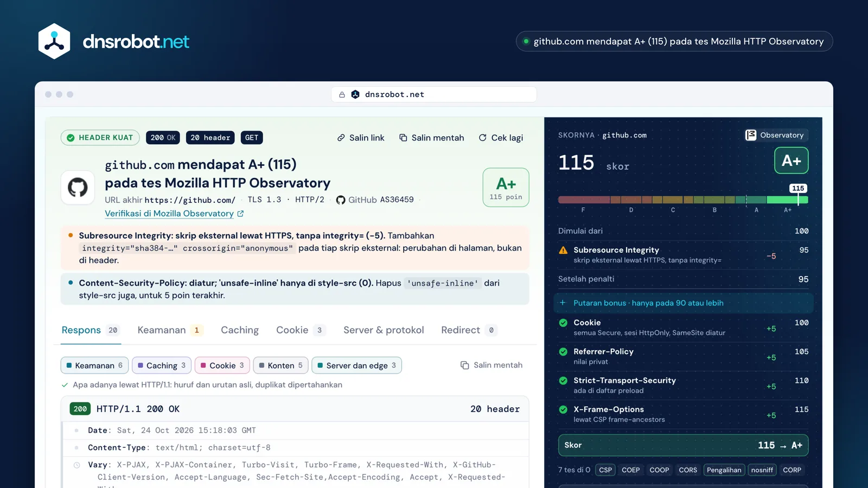This screenshot has width=868, height=488.
Task: Click the small GitHub icon near AS36459
Action: [341, 200]
